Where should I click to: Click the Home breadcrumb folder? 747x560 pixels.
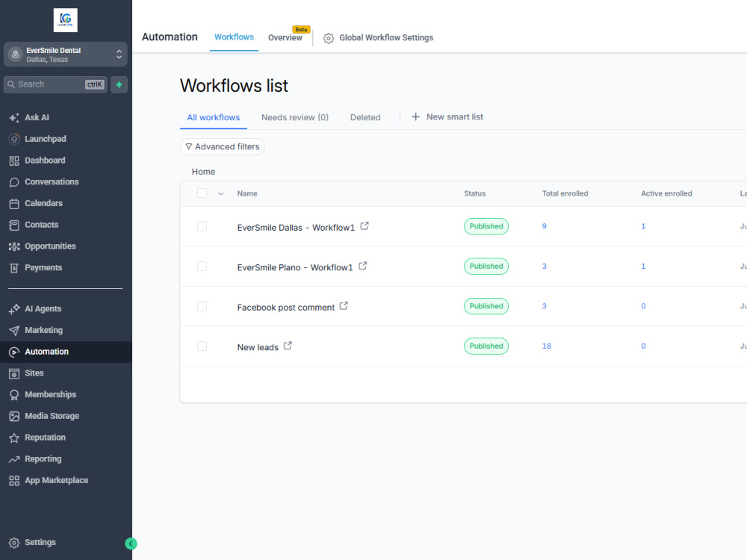[x=203, y=172]
